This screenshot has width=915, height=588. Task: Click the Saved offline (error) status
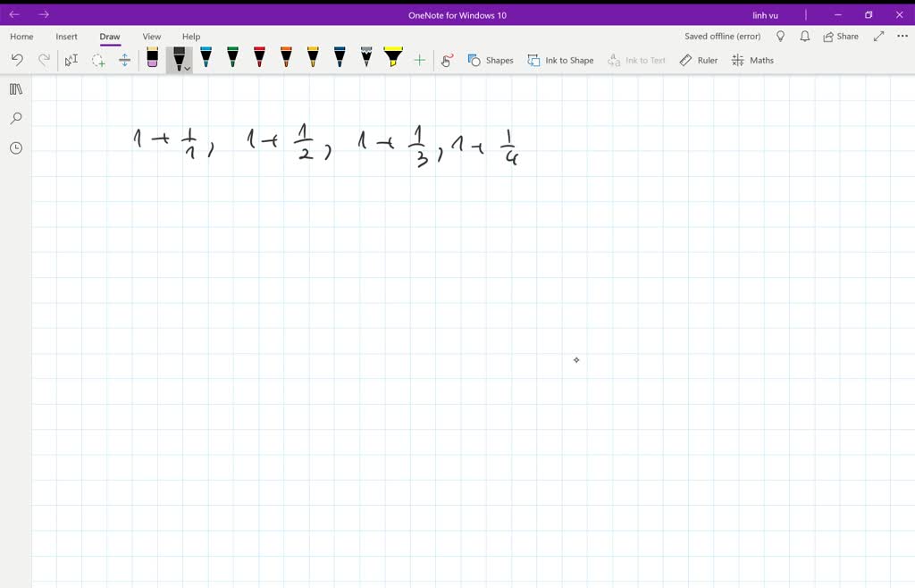(721, 36)
